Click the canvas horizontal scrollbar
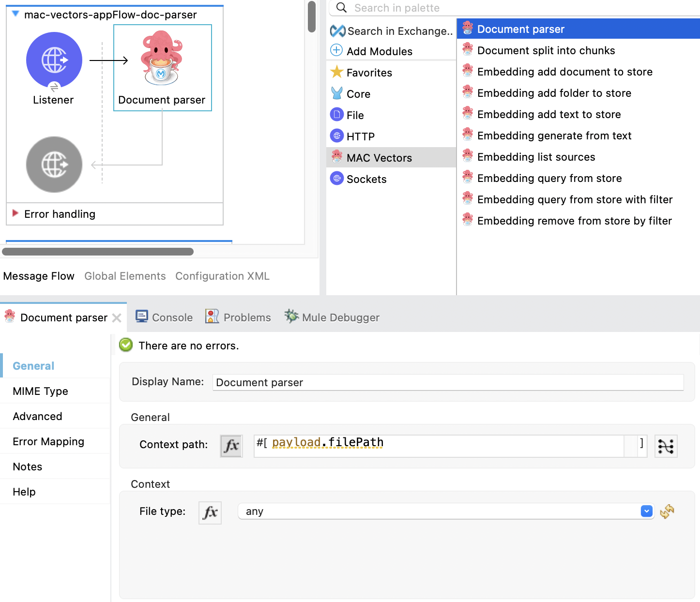The image size is (700, 602). pyautogui.click(x=97, y=252)
